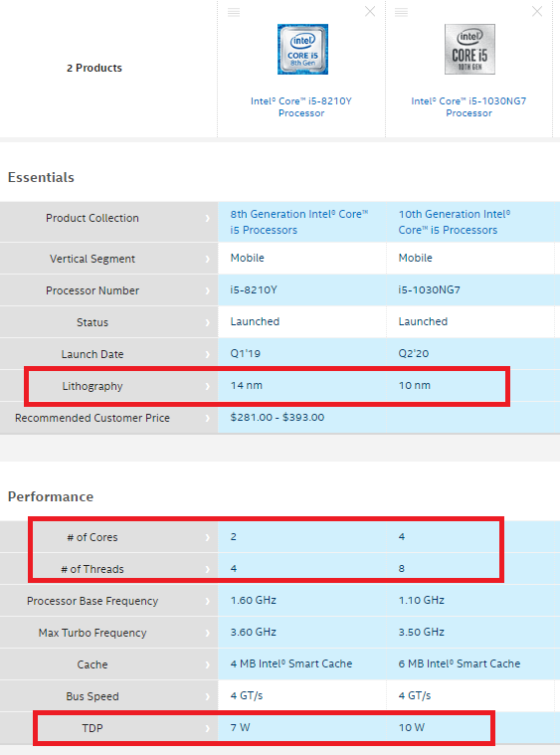Click the 14 nm lithography value
The image size is (560, 755).
point(247,385)
